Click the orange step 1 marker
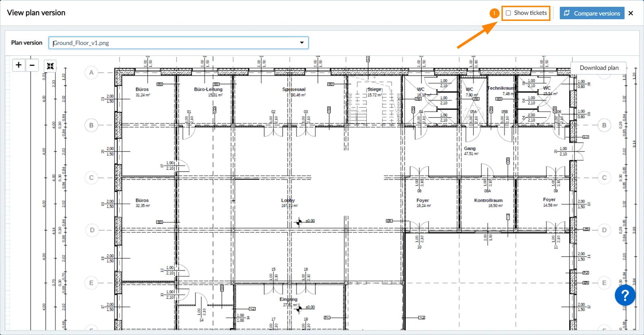The image size is (644, 335). [494, 13]
